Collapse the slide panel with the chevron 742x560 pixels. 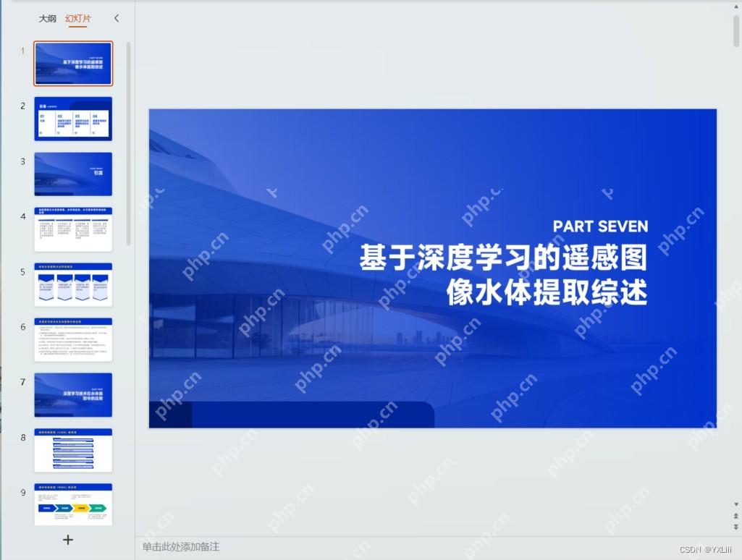point(117,18)
